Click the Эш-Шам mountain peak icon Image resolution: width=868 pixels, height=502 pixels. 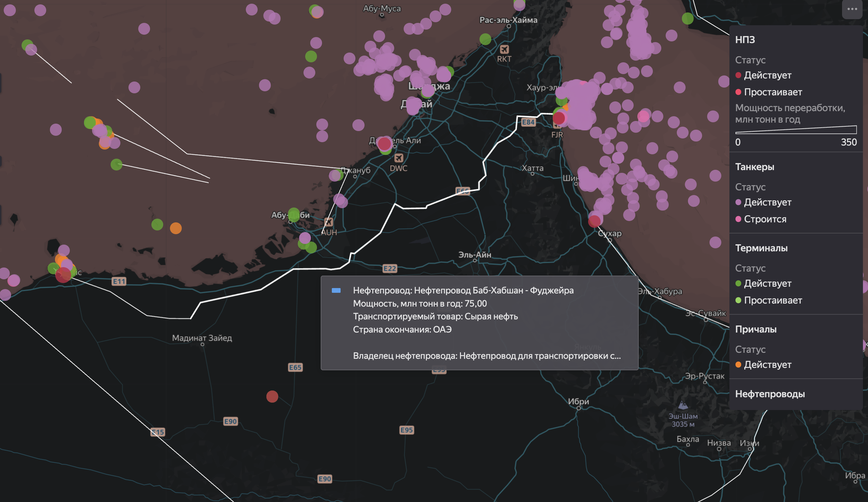[x=683, y=405]
